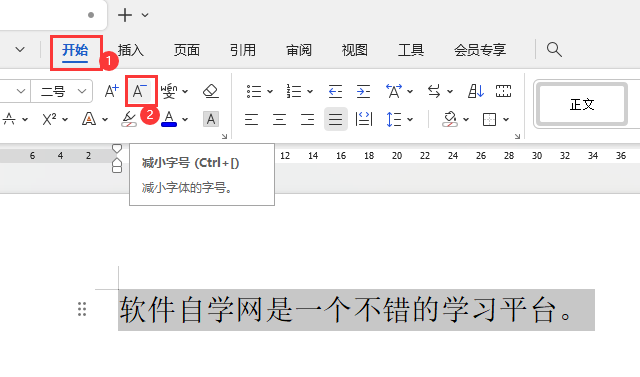The width and height of the screenshot is (640, 377).
Task: Apply distributed alignment
Action: [364, 120]
